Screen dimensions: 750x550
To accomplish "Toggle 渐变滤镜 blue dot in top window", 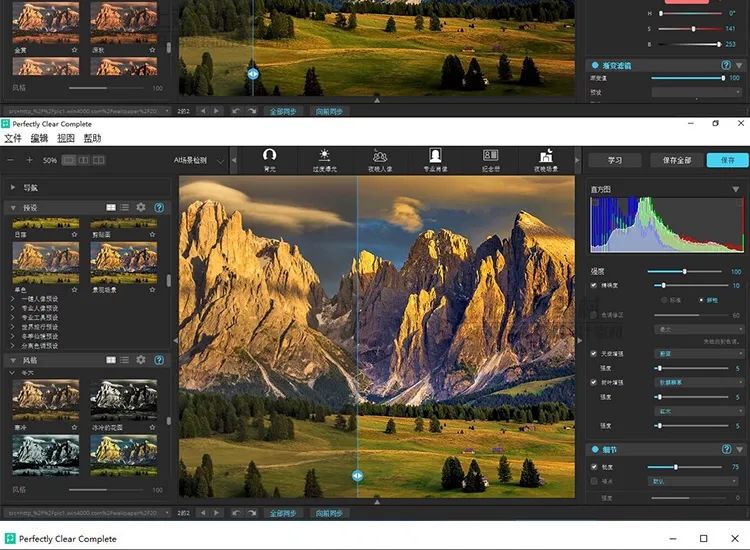I will (595, 65).
